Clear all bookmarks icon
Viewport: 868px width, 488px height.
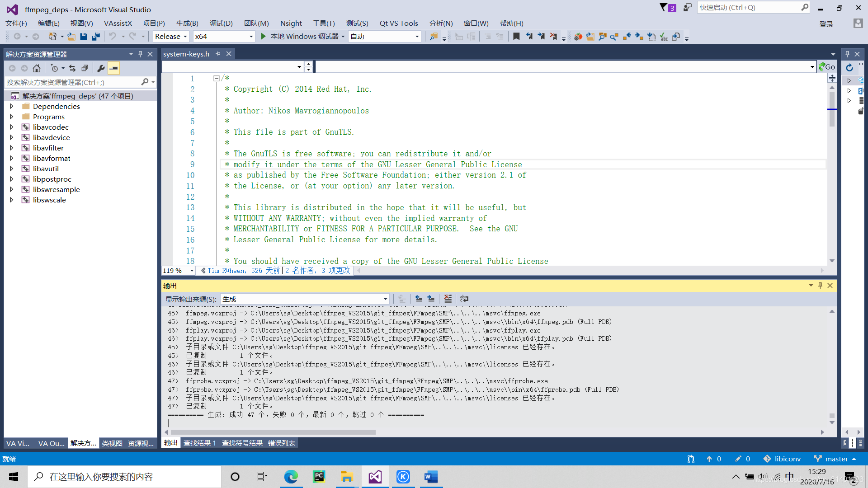553,37
